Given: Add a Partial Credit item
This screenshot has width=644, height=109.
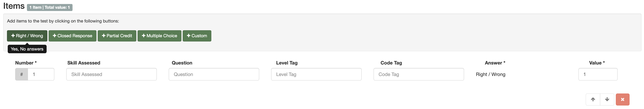Looking at the screenshot, I should point(117,36).
